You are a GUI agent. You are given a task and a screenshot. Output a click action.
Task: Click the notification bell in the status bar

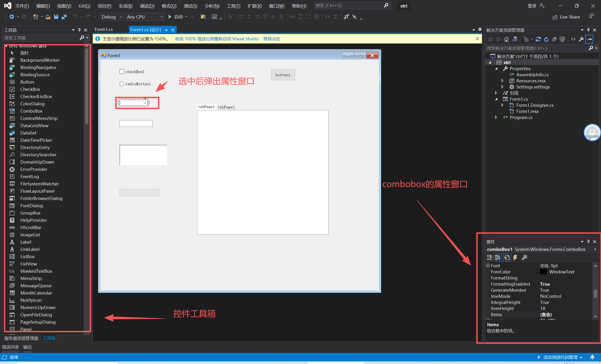coord(592,357)
